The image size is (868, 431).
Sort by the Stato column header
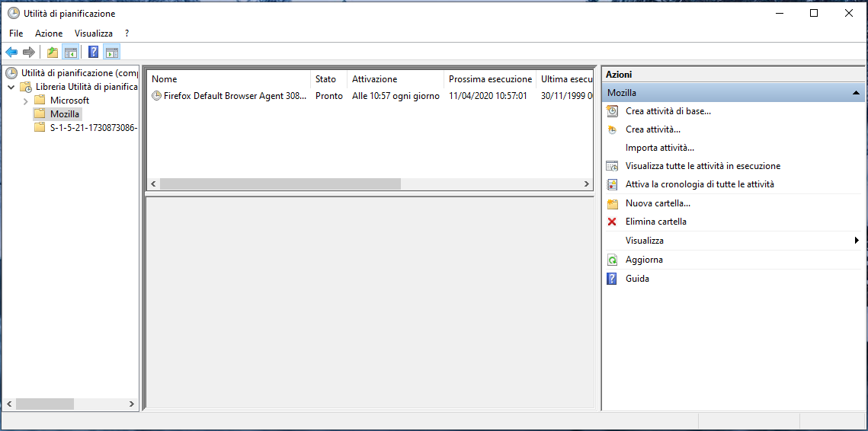[328, 79]
